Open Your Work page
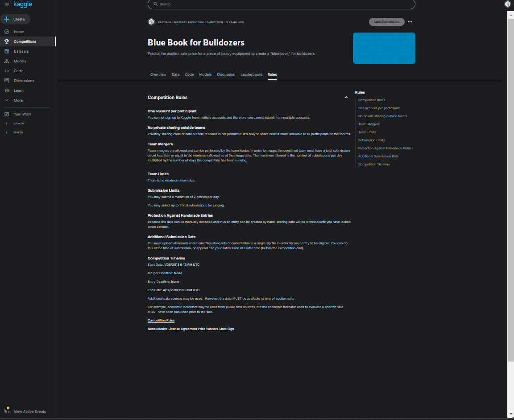This screenshot has width=514, height=420. tap(23, 114)
